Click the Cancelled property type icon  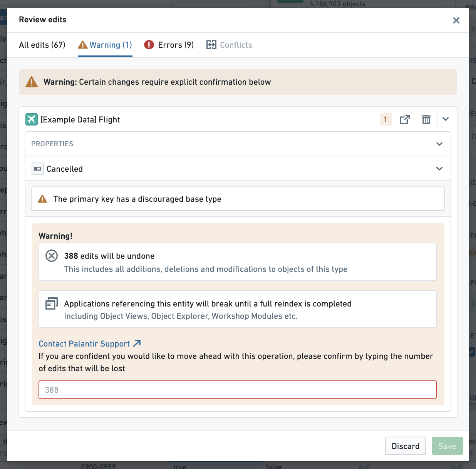click(x=38, y=169)
